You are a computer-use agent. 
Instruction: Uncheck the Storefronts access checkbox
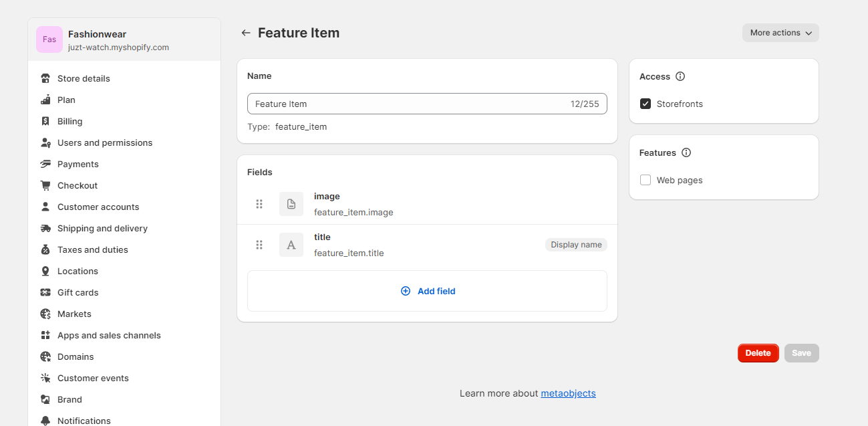[x=645, y=104]
